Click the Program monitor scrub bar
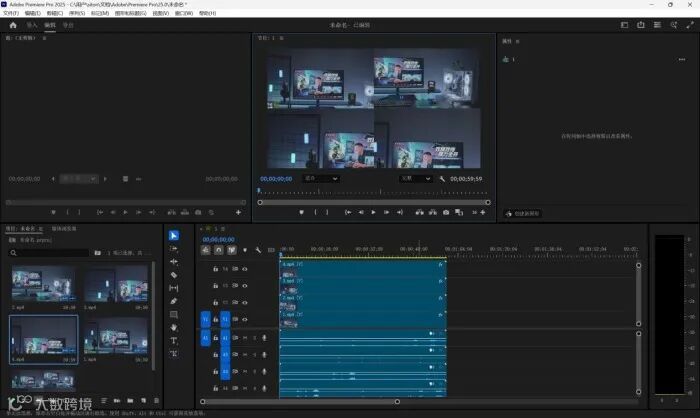 tap(370, 191)
